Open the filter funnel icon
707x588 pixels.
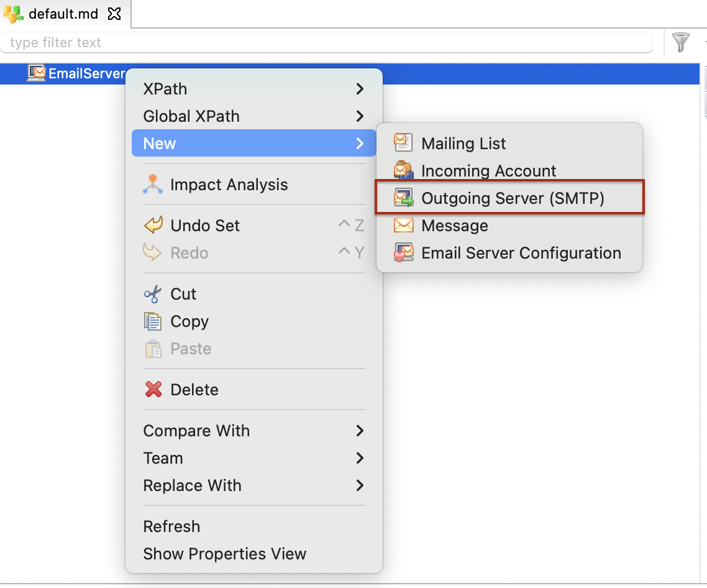coord(681,42)
